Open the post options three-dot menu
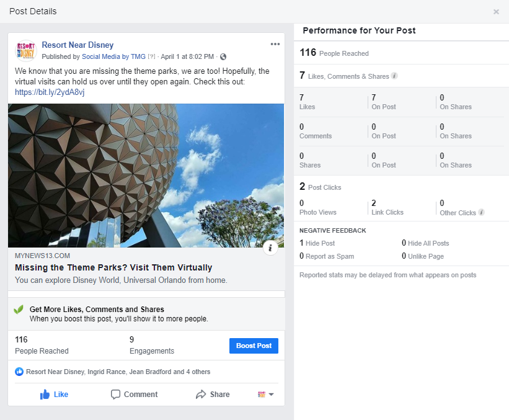509x420 pixels. point(275,44)
